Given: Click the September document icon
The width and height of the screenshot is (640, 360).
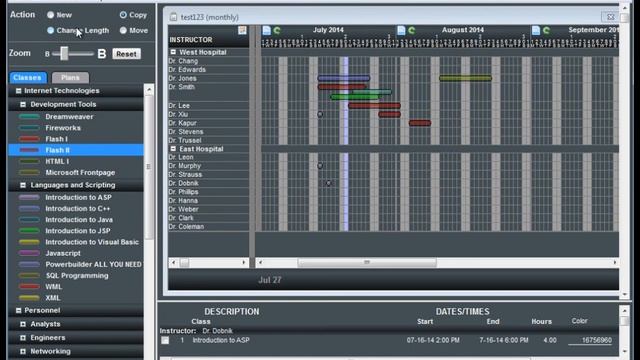Looking at the screenshot, I should click(x=536, y=30).
